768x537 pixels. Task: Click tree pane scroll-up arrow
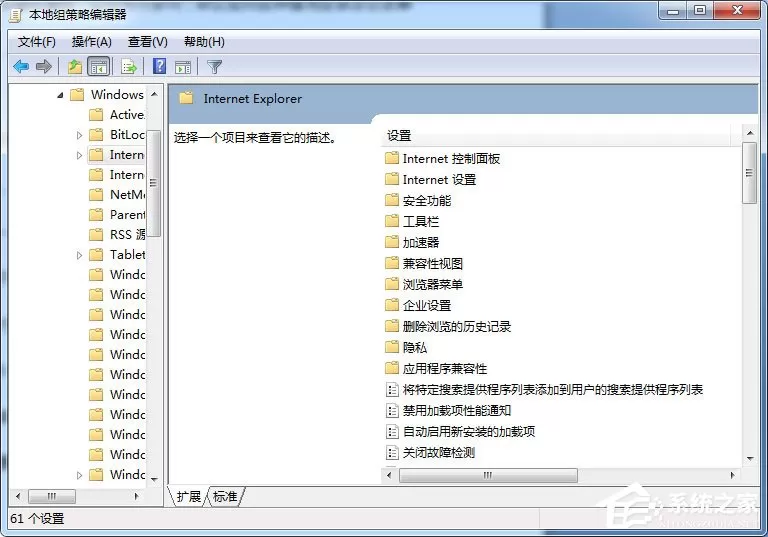tap(154, 94)
